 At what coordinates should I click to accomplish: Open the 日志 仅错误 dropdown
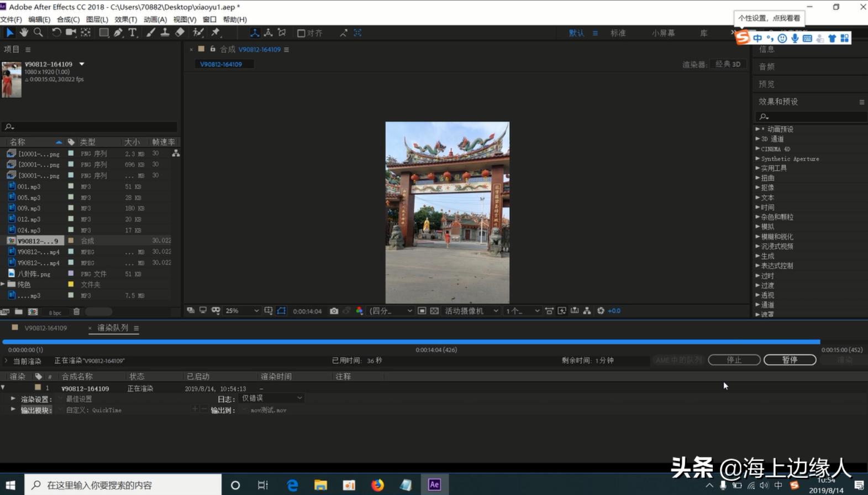pyautogui.click(x=272, y=398)
